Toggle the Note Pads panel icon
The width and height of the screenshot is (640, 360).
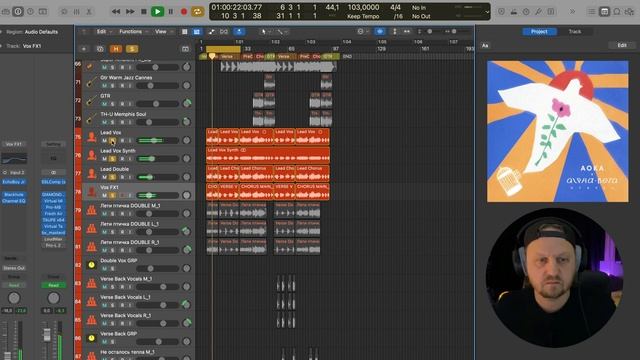604,12
